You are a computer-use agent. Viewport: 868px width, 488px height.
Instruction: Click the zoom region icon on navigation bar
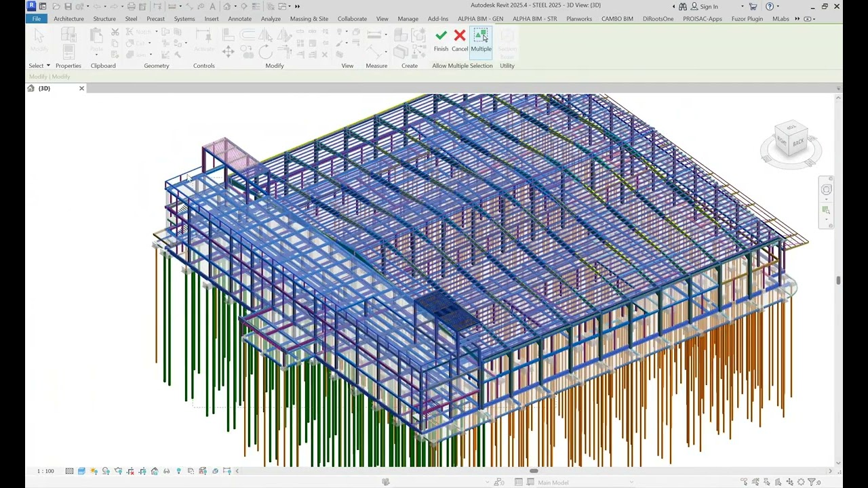click(x=826, y=209)
